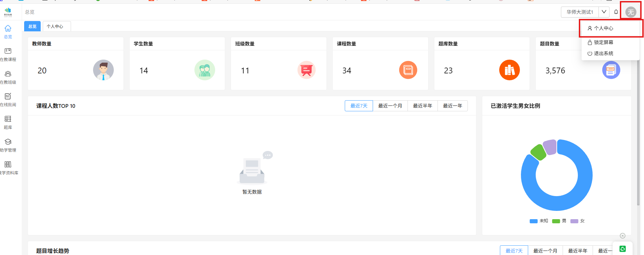Select 最近半年 for 课程人数TOP 10
Screen dimensions: 644x255
pyautogui.click(x=422, y=106)
